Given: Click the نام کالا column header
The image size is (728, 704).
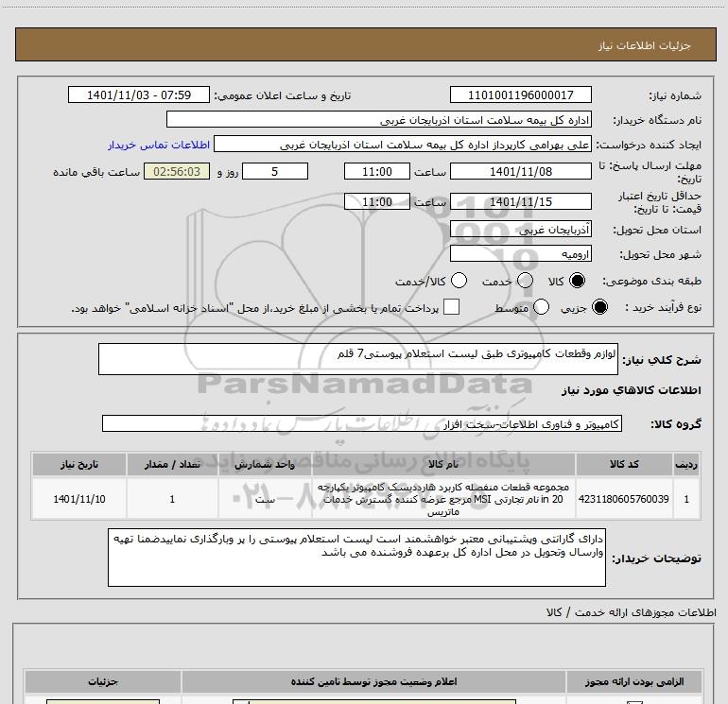Looking at the screenshot, I should [443, 464].
